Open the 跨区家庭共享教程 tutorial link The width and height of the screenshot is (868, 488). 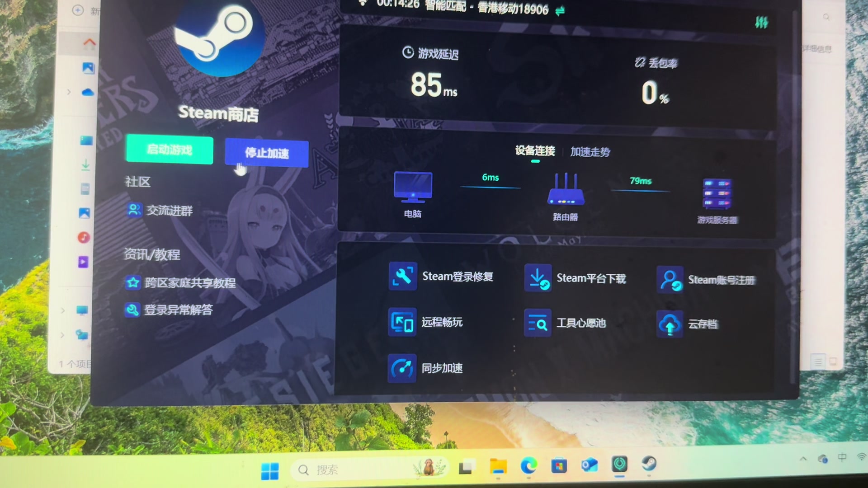point(190,283)
